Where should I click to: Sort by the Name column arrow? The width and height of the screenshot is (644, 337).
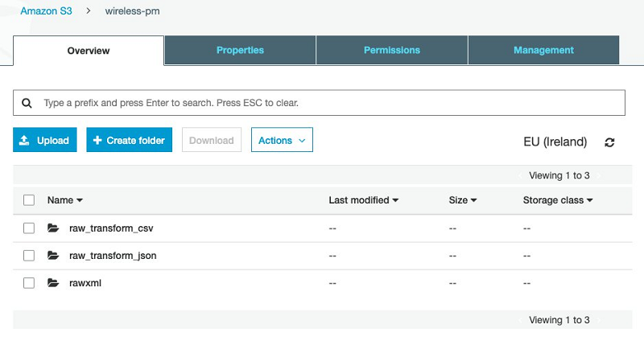click(x=80, y=200)
